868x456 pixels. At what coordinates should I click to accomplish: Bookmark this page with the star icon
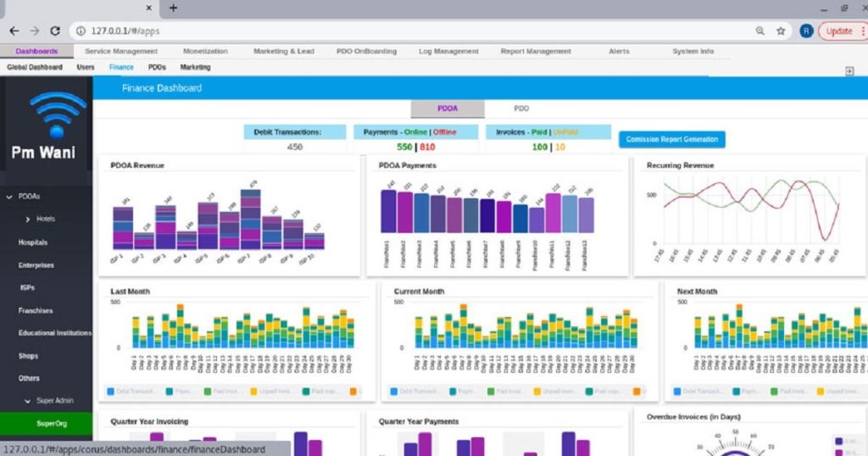pyautogui.click(x=781, y=31)
